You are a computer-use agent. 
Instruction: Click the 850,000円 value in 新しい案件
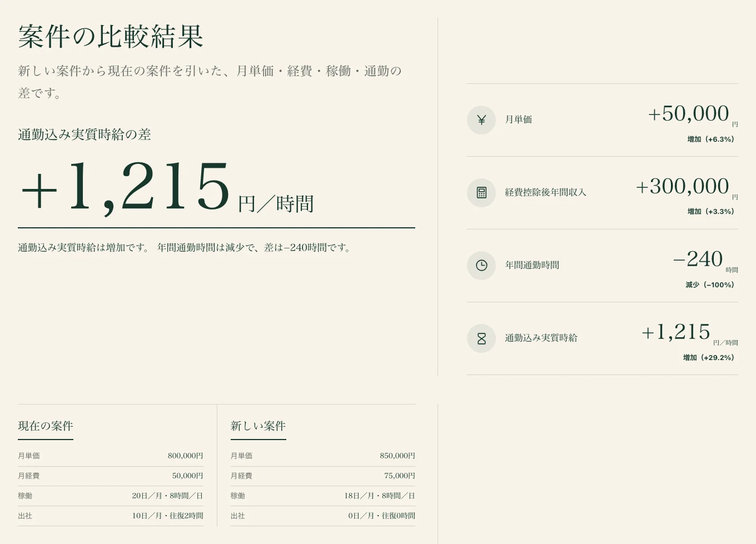pyautogui.click(x=397, y=456)
